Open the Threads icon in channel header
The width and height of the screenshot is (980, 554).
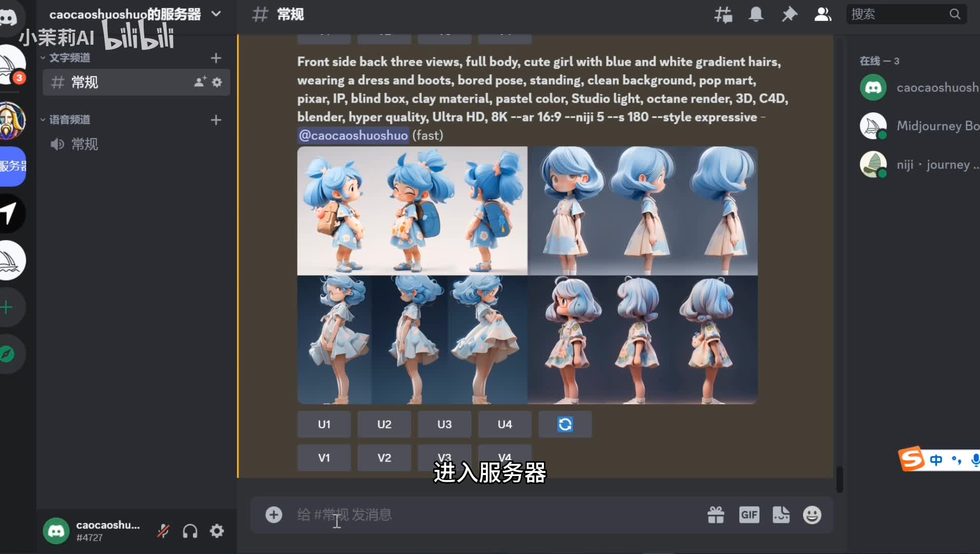click(x=723, y=14)
